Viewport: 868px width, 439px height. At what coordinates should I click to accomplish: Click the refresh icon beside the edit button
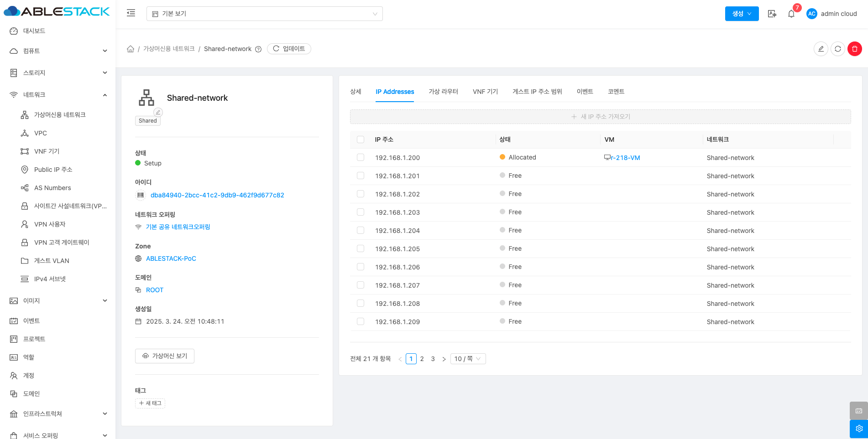[x=837, y=49]
